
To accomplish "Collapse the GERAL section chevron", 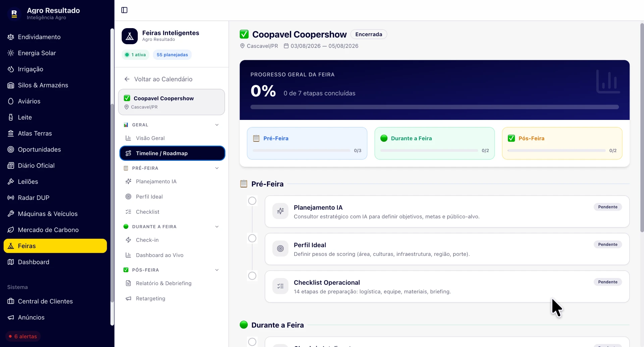I will pyautogui.click(x=217, y=125).
